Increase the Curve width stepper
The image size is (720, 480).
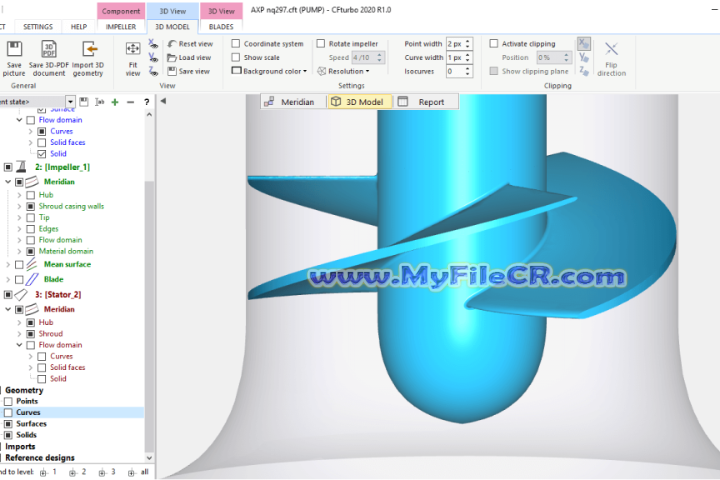[468, 55]
